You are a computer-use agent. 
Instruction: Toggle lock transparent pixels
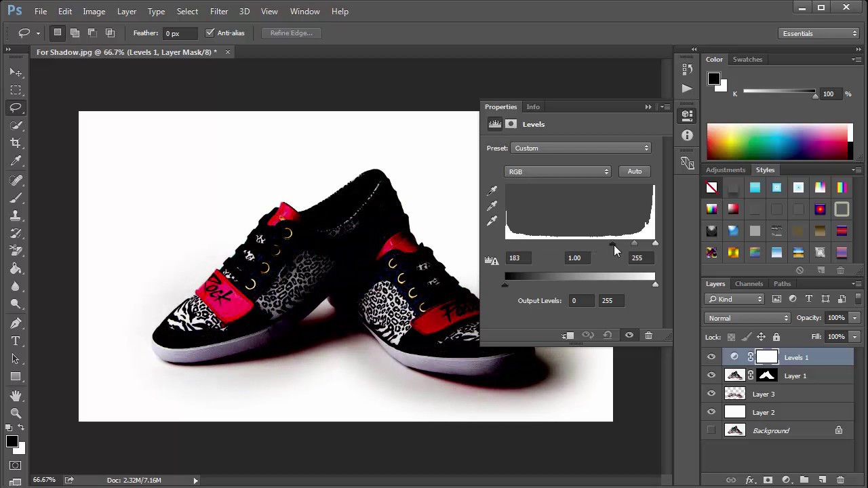(x=731, y=337)
